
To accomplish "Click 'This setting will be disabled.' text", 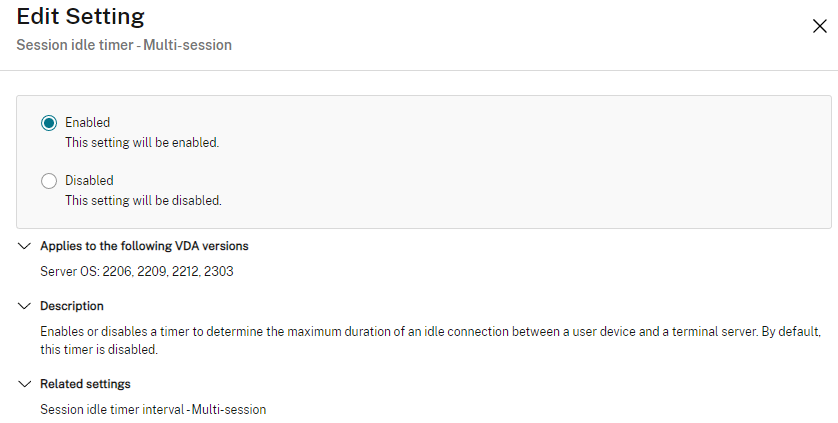I will tap(143, 200).
